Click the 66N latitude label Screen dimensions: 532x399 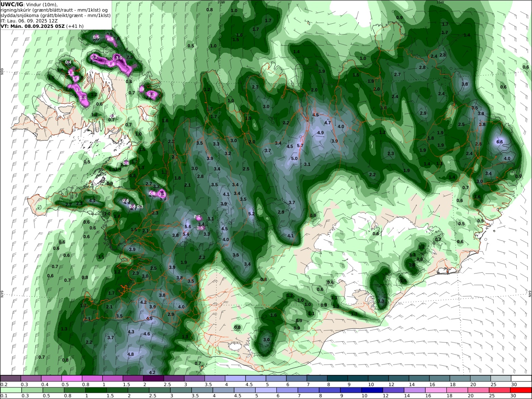coord(2,71)
